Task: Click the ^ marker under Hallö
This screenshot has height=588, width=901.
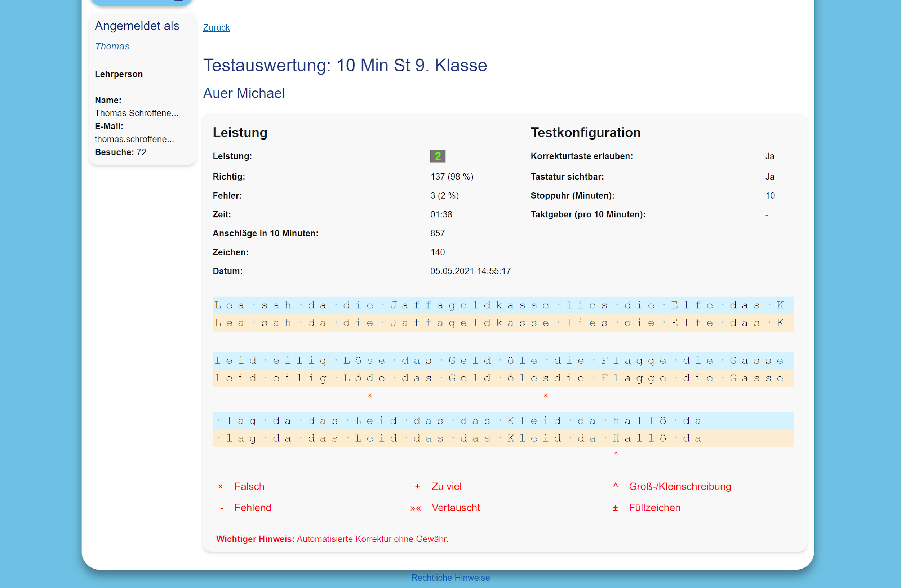Action: 616,454
